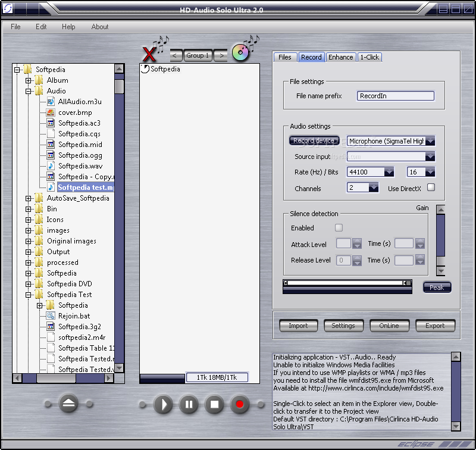
Task: Collapse the Audio folder
Action: (28, 91)
